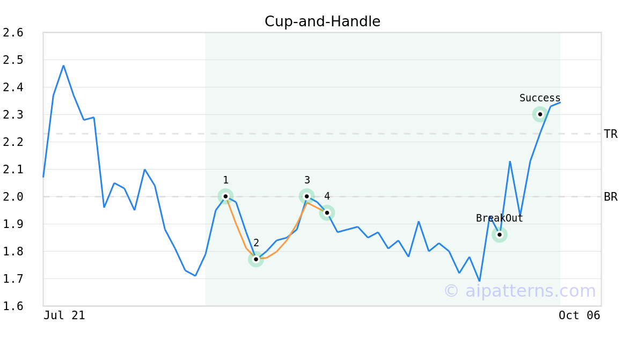Click pattern point marker 2
This screenshot has width=644, height=338.
pyautogui.click(x=256, y=259)
